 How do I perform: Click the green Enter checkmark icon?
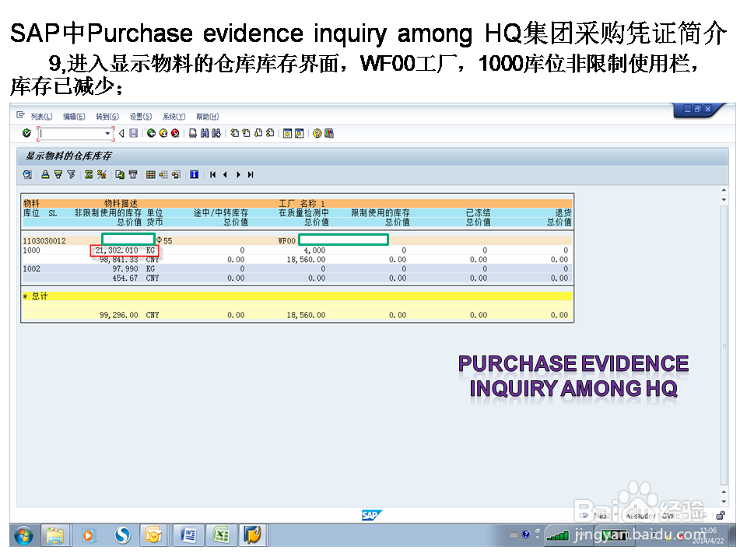point(26,133)
